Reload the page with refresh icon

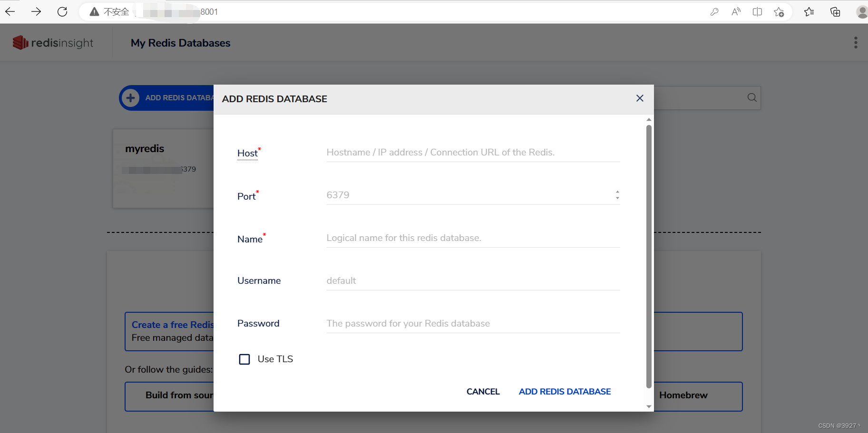62,12
